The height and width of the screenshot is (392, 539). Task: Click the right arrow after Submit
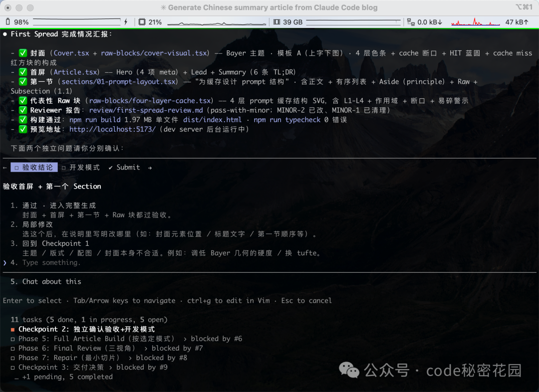(150, 168)
